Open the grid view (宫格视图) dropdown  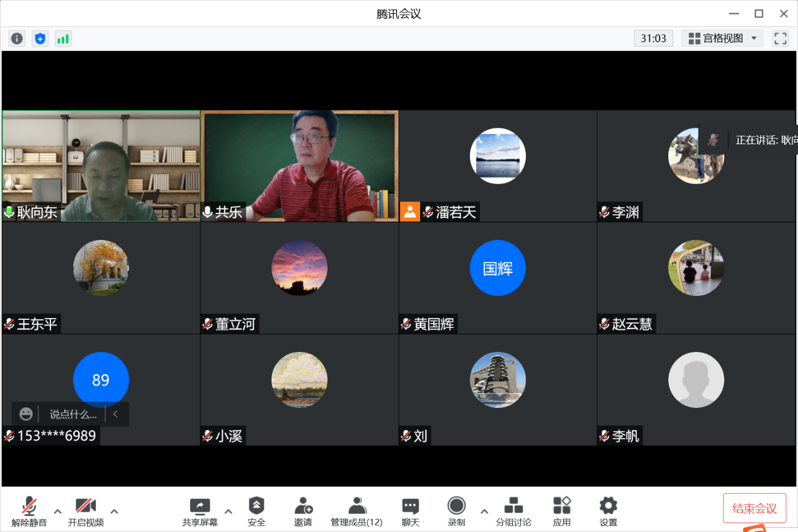pos(722,38)
